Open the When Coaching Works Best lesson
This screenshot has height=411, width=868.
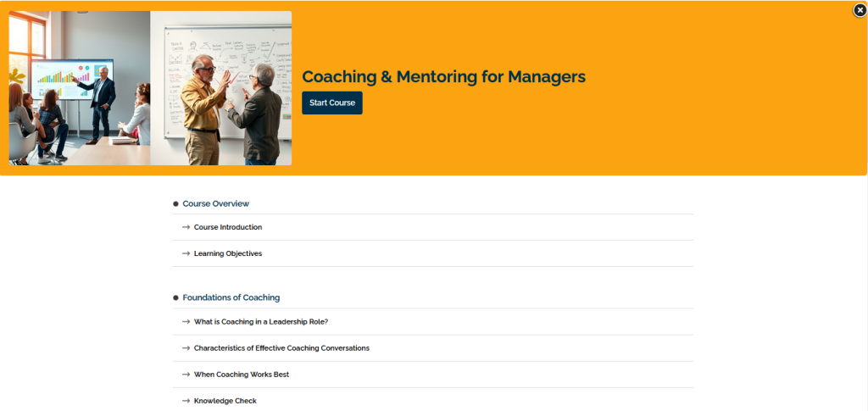(x=241, y=375)
